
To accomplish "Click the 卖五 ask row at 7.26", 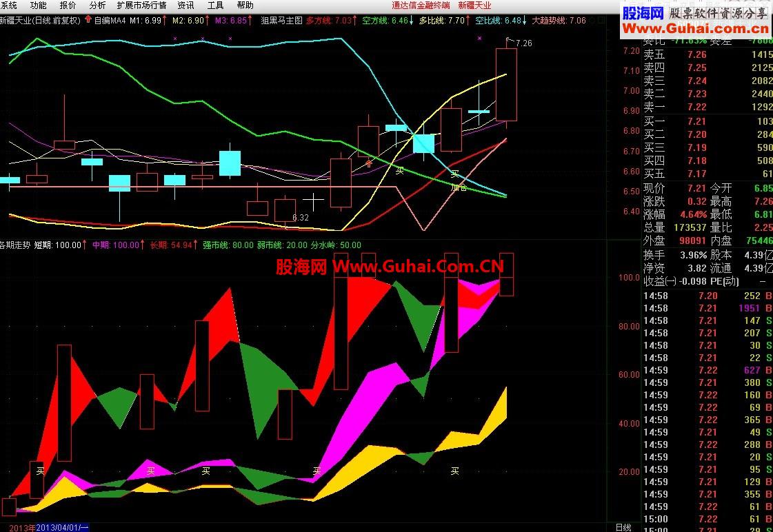I will pos(707,54).
